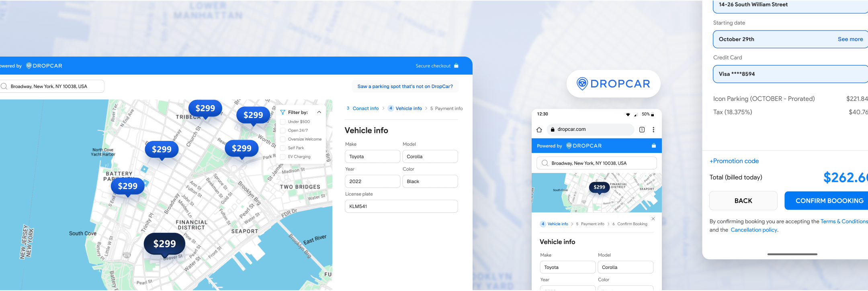Click the Icon Parking (OCTOBER - Prorated) line
Viewport: 868px width, 291px height.
point(790,99)
